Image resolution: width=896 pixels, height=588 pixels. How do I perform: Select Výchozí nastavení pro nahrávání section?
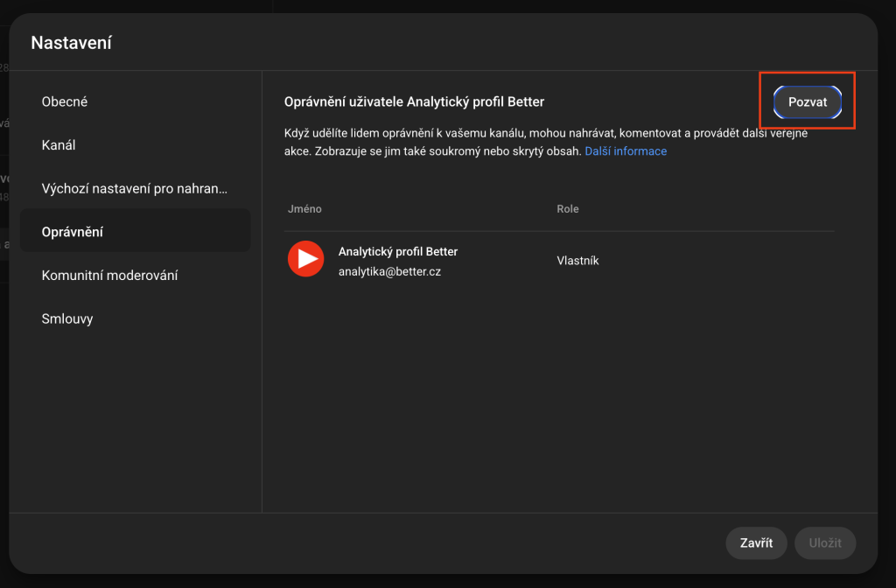tap(136, 189)
